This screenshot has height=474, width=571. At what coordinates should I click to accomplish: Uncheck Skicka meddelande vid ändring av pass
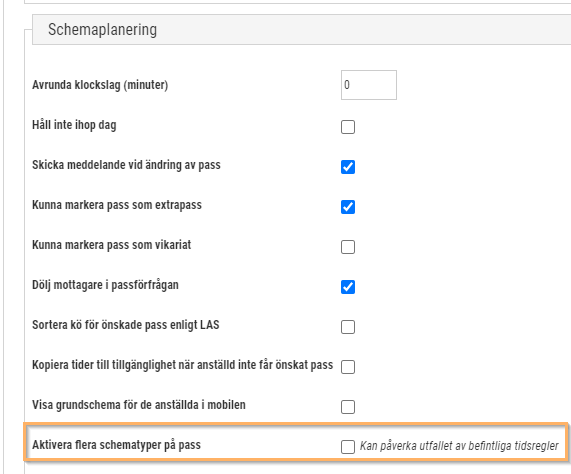pos(348,167)
